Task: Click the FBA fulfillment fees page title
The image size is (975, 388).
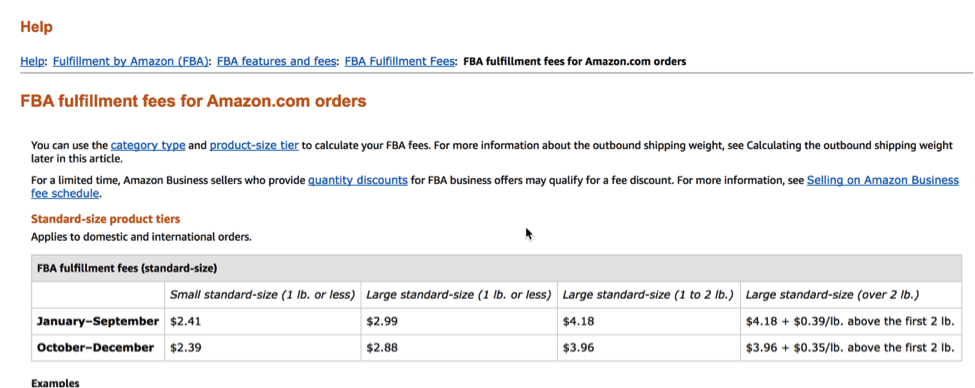Action: (193, 101)
